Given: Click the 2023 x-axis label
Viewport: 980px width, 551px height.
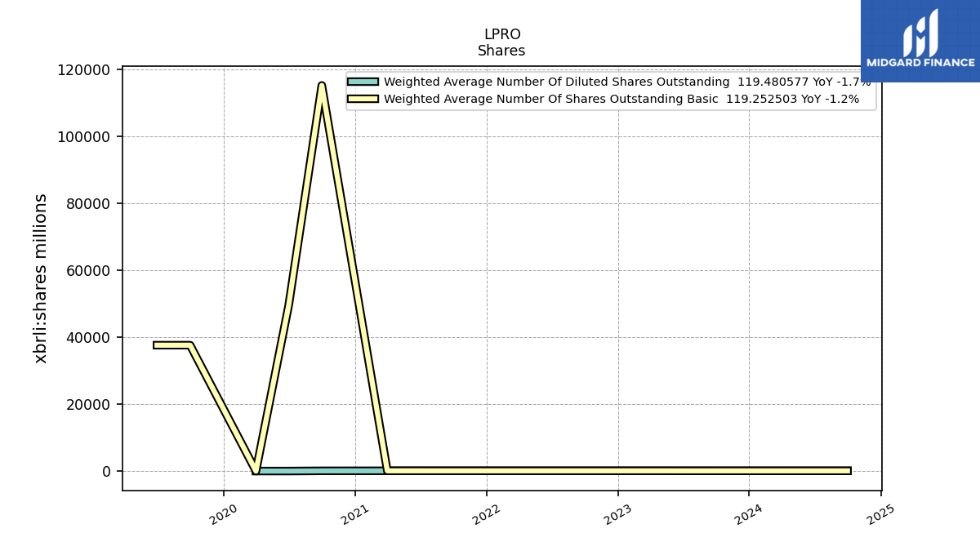Looking at the screenshot, I should 617,514.
